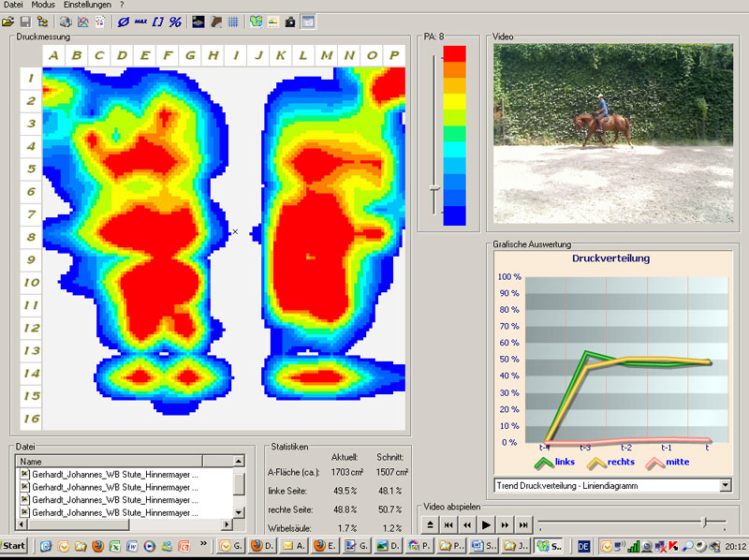Click the horse head toolbar icon

tap(216, 21)
